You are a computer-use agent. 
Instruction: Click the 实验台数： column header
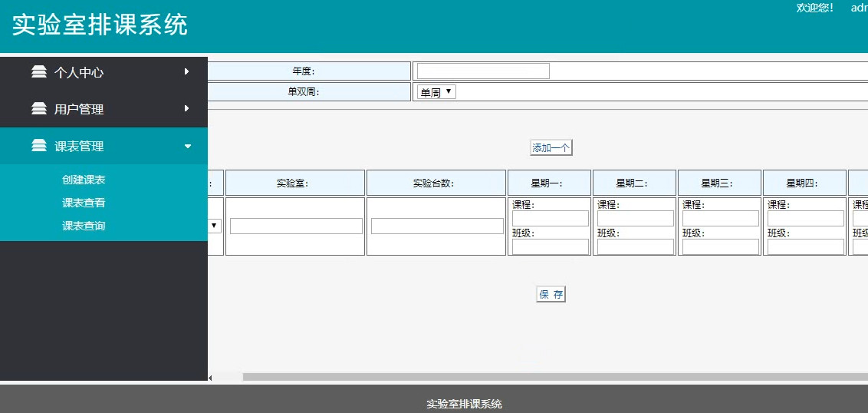(x=436, y=183)
